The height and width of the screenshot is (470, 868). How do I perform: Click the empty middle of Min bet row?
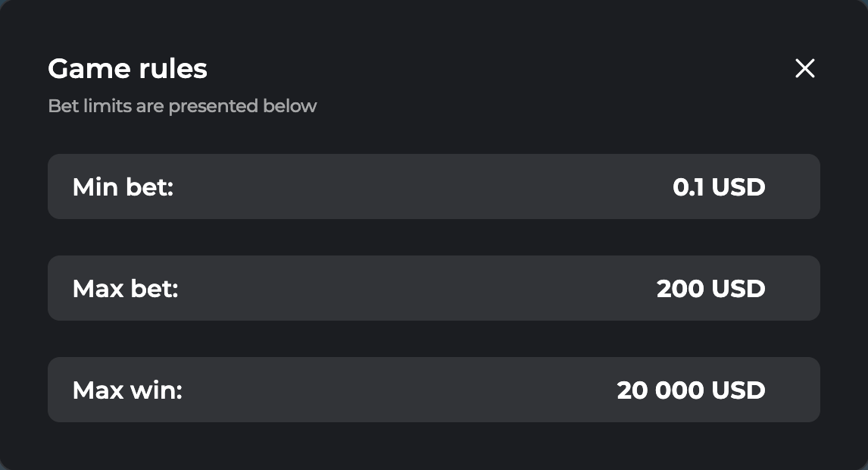click(x=424, y=186)
